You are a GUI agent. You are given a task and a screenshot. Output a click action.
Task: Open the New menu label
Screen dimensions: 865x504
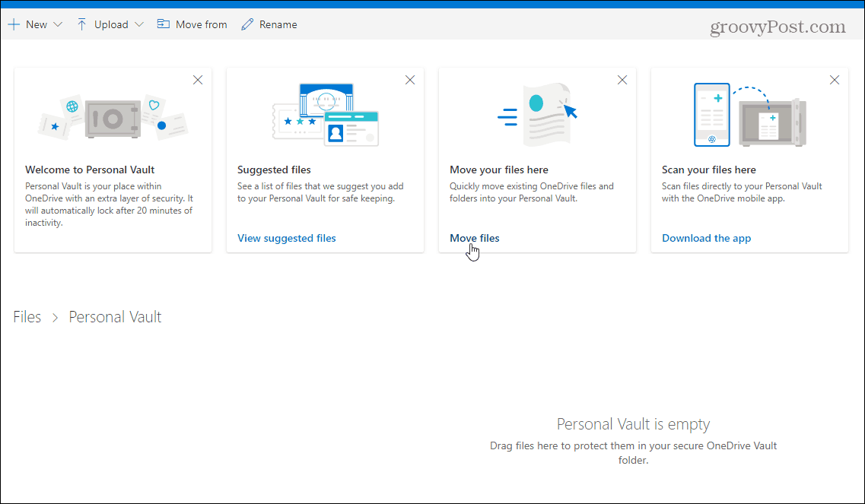37,24
